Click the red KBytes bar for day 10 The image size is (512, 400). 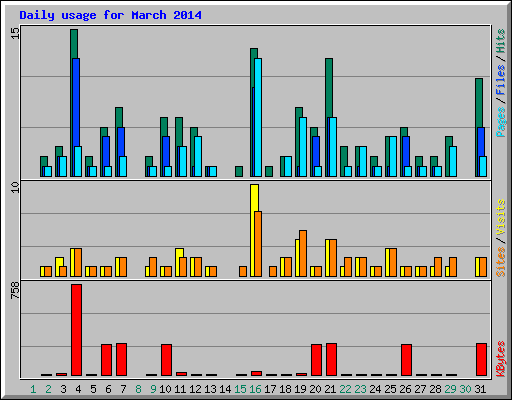[x=166, y=360]
